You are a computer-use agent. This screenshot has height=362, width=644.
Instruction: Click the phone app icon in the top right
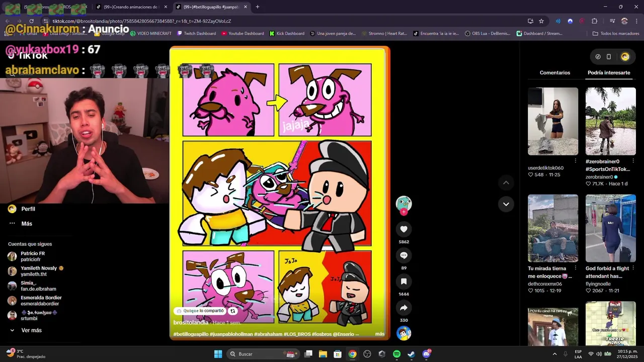tap(609, 57)
